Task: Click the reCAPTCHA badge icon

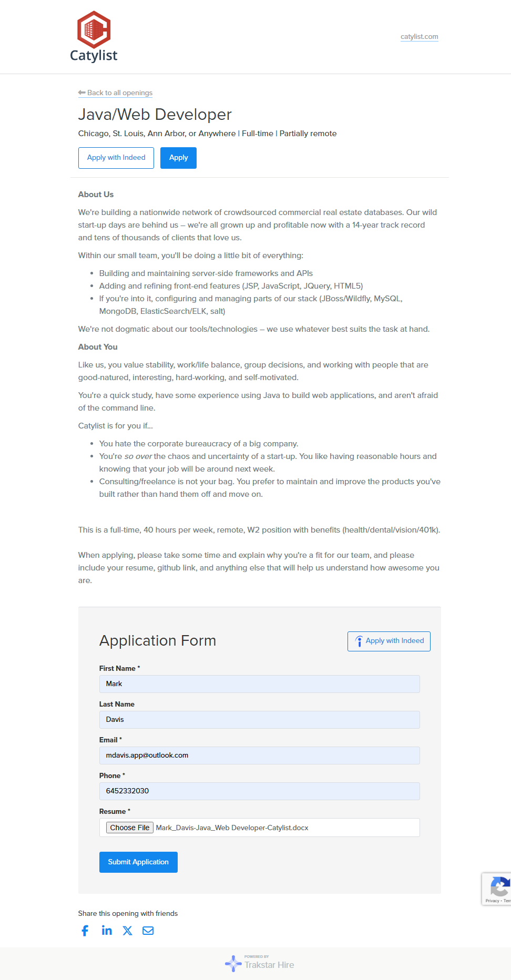Action: (x=499, y=887)
